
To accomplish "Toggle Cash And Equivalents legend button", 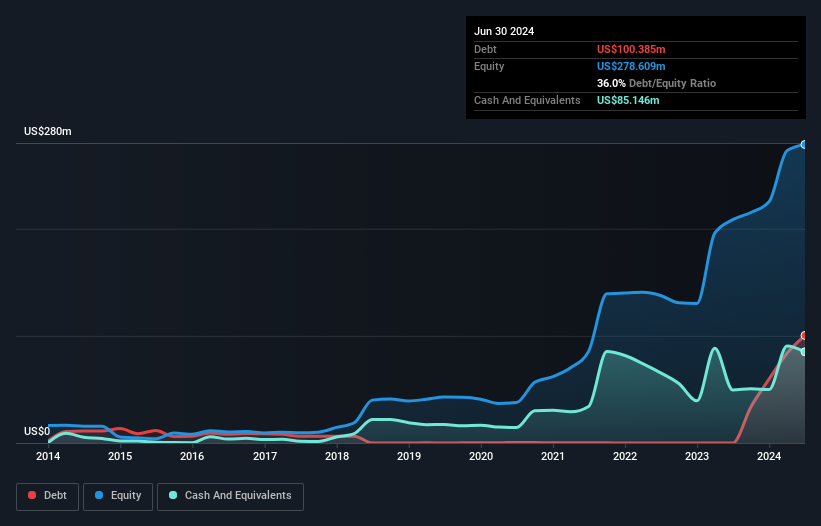I will (230, 496).
